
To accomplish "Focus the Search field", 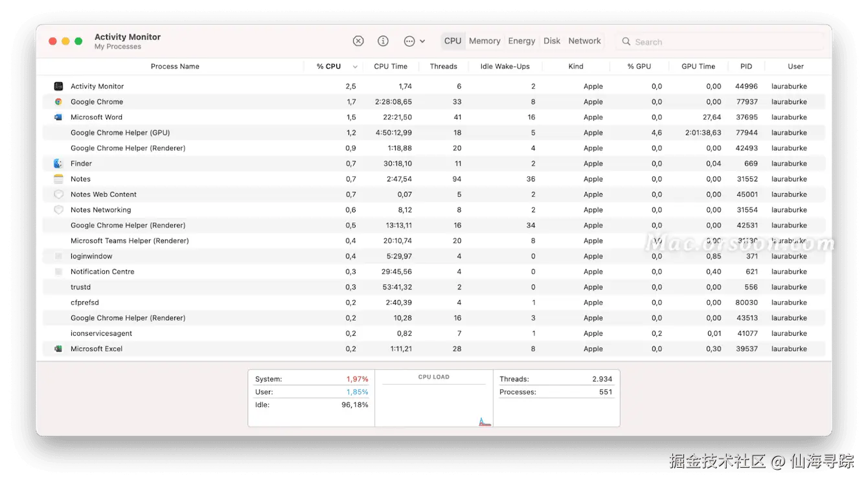I will (x=720, y=41).
